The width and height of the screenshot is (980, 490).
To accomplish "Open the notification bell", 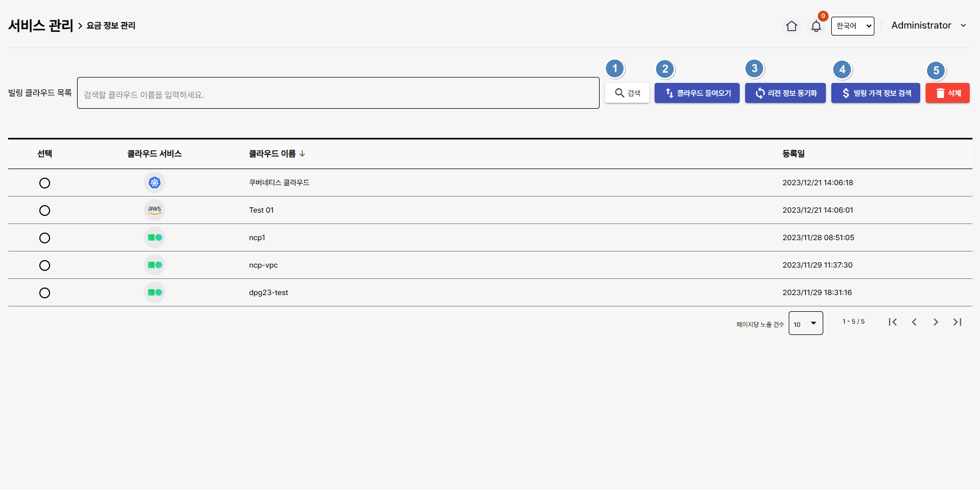I will (816, 26).
